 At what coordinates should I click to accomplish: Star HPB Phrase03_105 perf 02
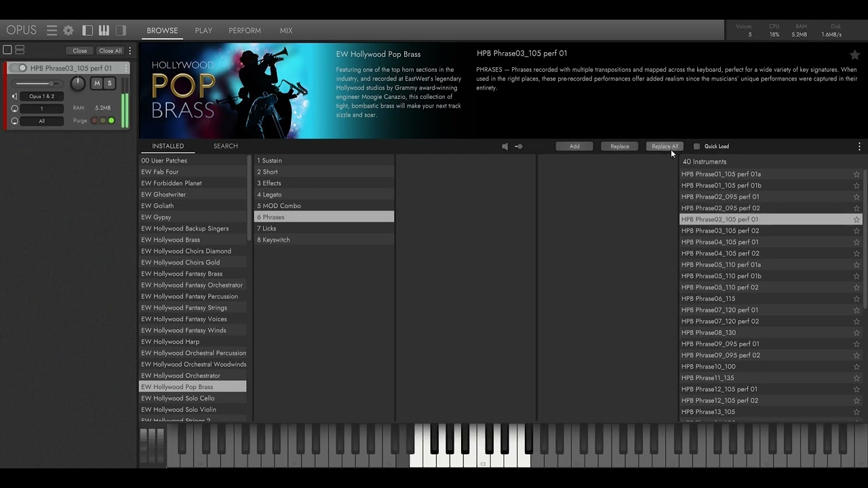[x=856, y=230]
